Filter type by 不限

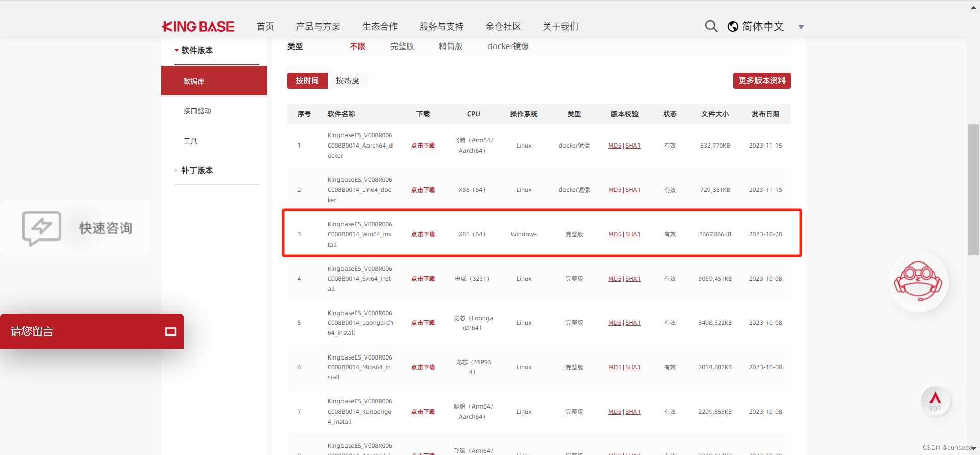(358, 46)
